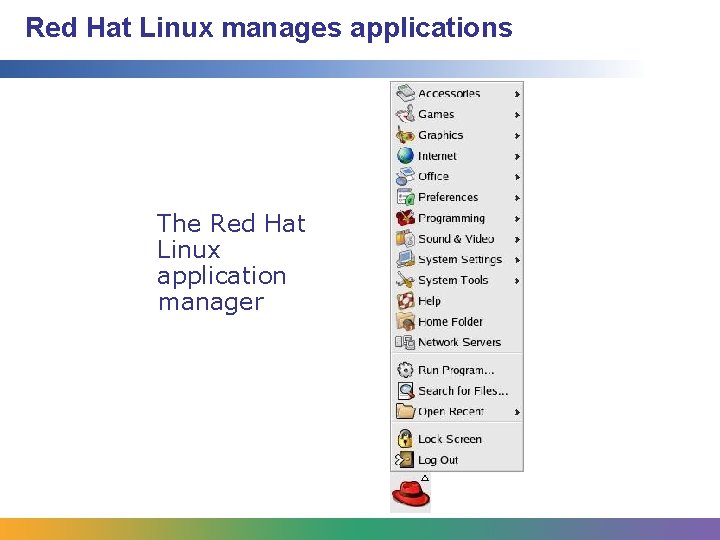Click the Log Out door icon
Image resolution: width=720 pixels, height=540 pixels.
click(404, 460)
